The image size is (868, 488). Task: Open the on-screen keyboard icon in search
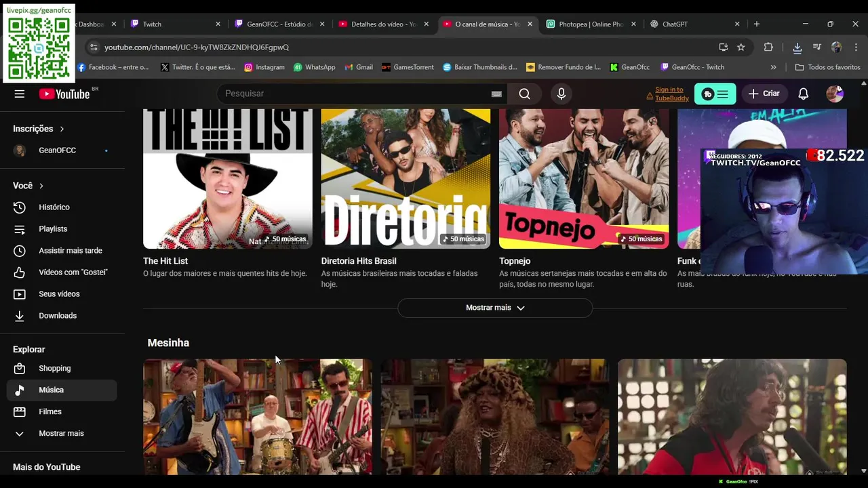(x=496, y=94)
